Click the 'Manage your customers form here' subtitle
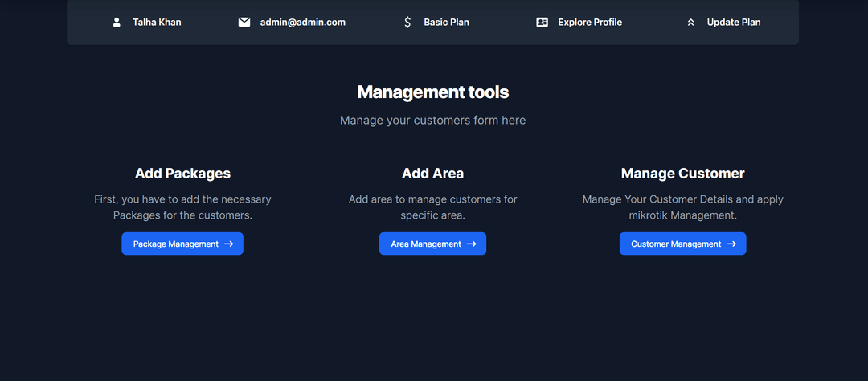 433,121
